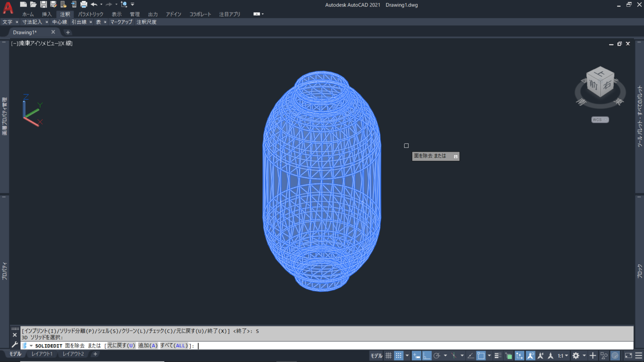Open a file using the Open folder icon
The width and height of the screenshot is (644, 362).
(34, 4)
